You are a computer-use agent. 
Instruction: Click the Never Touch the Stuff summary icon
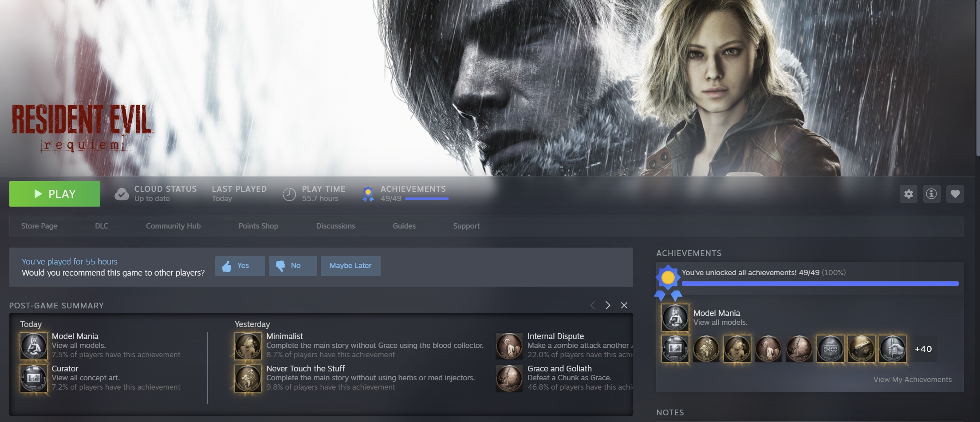pyautogui.click(x=248, y=379)
